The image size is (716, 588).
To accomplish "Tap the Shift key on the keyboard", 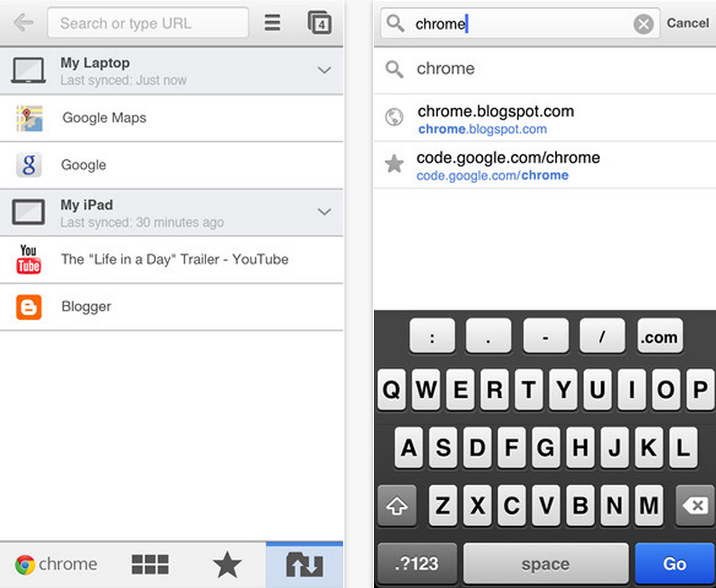I will pos(397,505).
